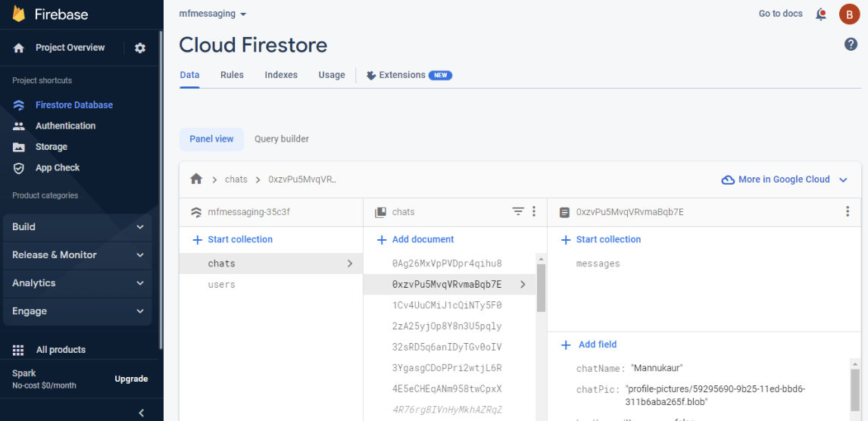Expand the Build category
Image resolution: width=868 pixels, height=421 pixels.
point(77,227)
